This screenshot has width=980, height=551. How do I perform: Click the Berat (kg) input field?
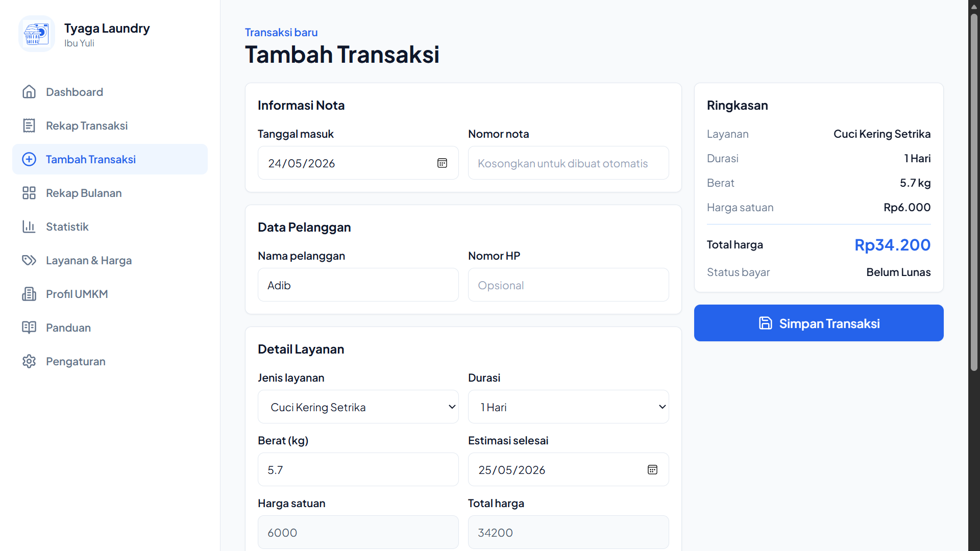coord(358,469)
